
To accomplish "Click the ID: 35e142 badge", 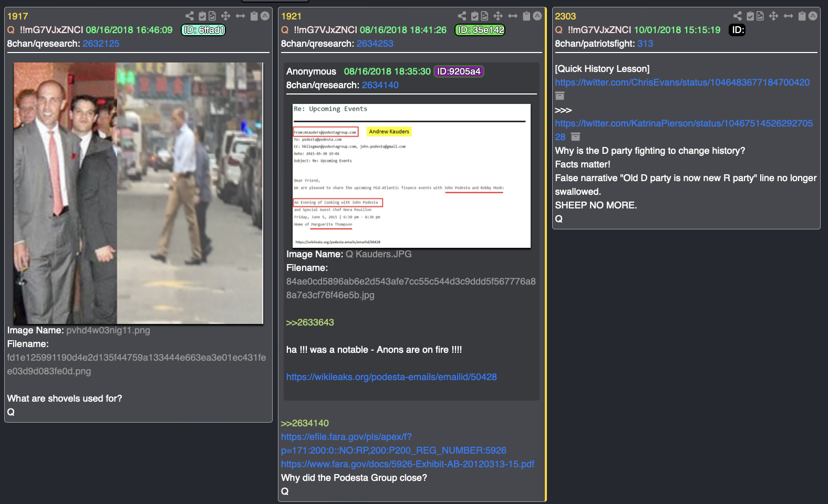I will pyautogui.click(x=480, y=30).
